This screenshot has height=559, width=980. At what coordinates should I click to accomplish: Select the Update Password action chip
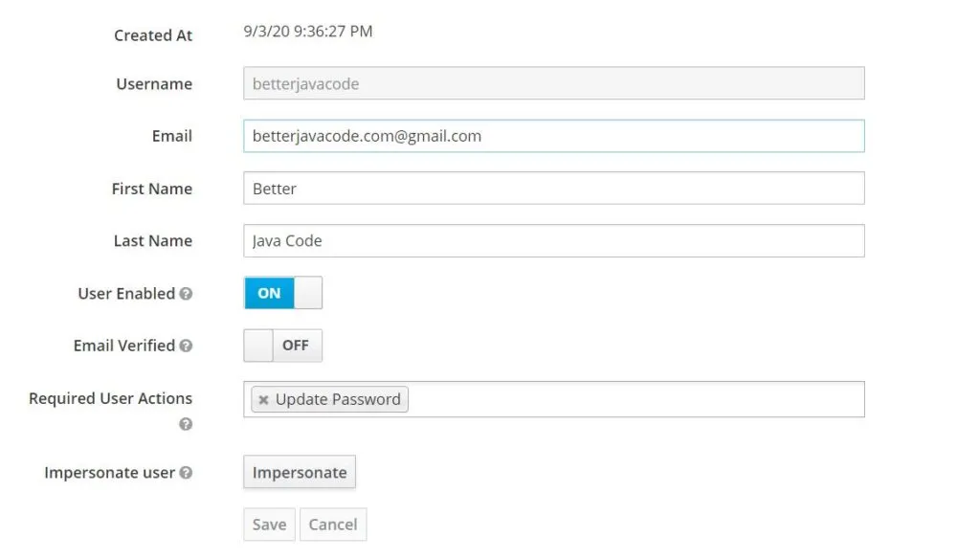tap(337, 399)
